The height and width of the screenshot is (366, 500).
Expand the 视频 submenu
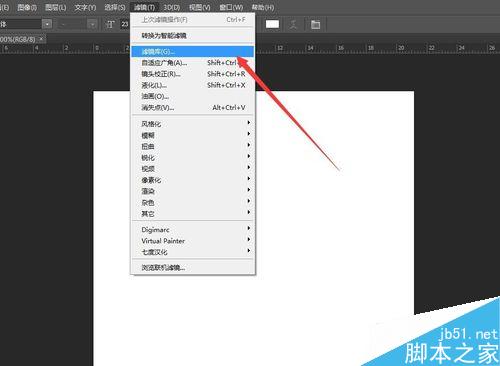click(193, 169)
